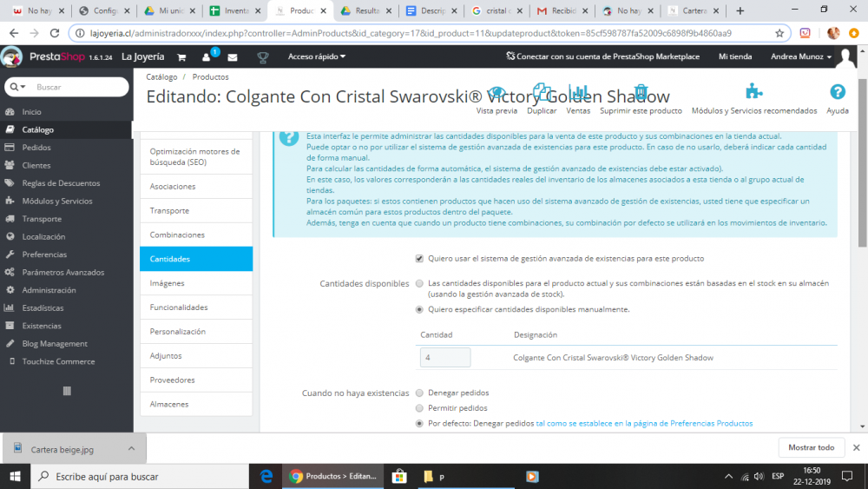Open the Preferencias Productos page link
Viewport: 868px width, 489px height.
644,424
